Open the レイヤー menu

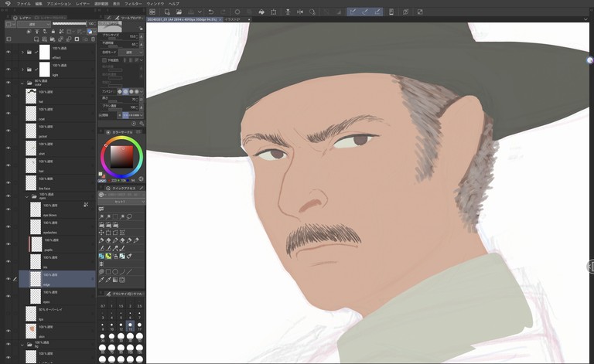83,3
